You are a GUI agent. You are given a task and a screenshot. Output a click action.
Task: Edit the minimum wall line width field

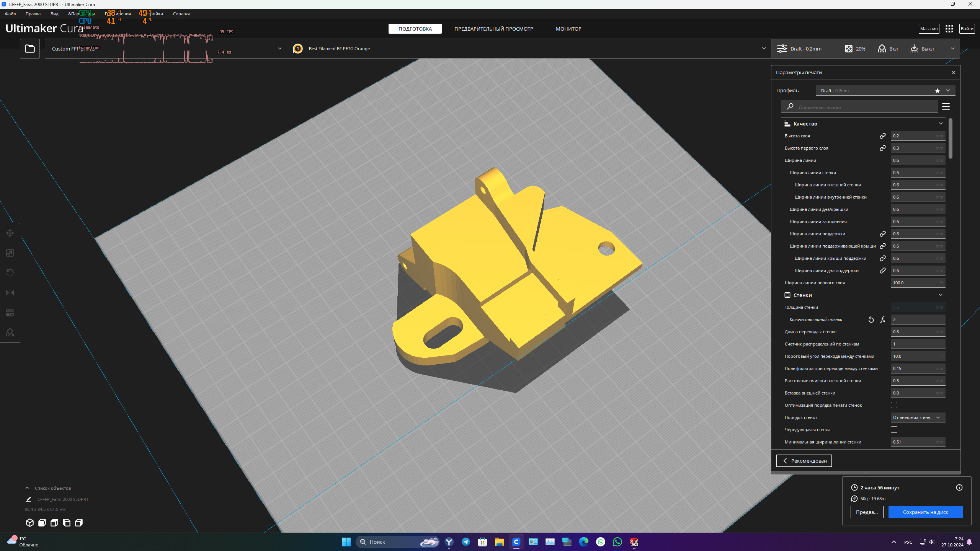click(918, 442)
